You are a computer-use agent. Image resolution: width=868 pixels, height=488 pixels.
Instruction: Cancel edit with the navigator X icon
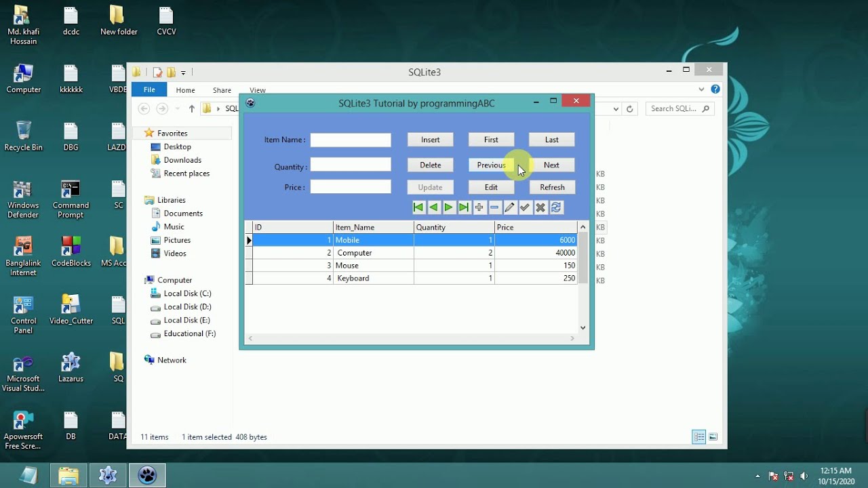click(540, 207)
